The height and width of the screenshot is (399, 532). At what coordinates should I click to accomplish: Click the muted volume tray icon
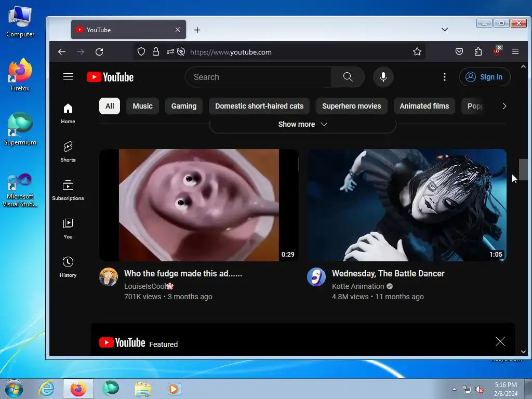coord(479,390)
